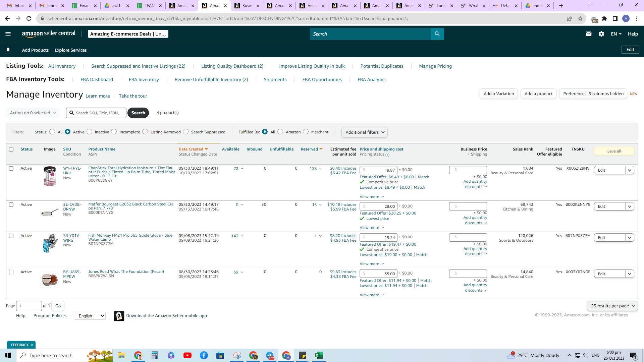644x362 pixels.
Task: Open Chrome three-dot menu
Action: point(637,18)
